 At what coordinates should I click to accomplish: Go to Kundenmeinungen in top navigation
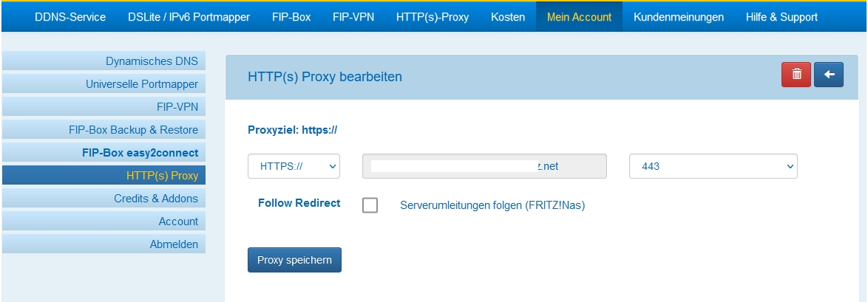pyautogui.click(x=679, y=16)
